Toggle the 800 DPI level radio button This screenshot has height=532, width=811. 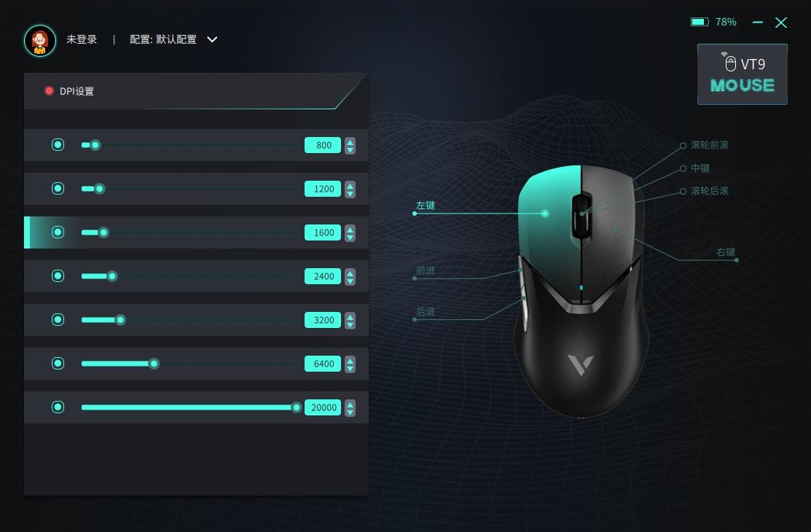click(58, 145)
